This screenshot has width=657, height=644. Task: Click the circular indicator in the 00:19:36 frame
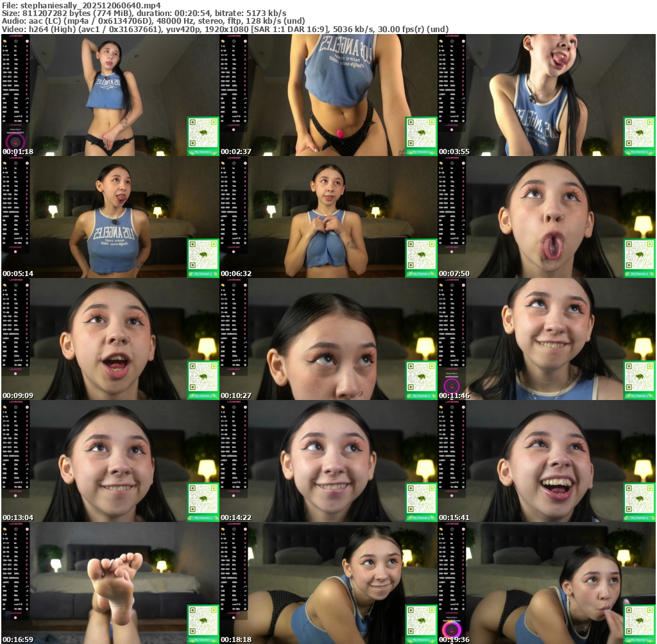coord(450,629)
